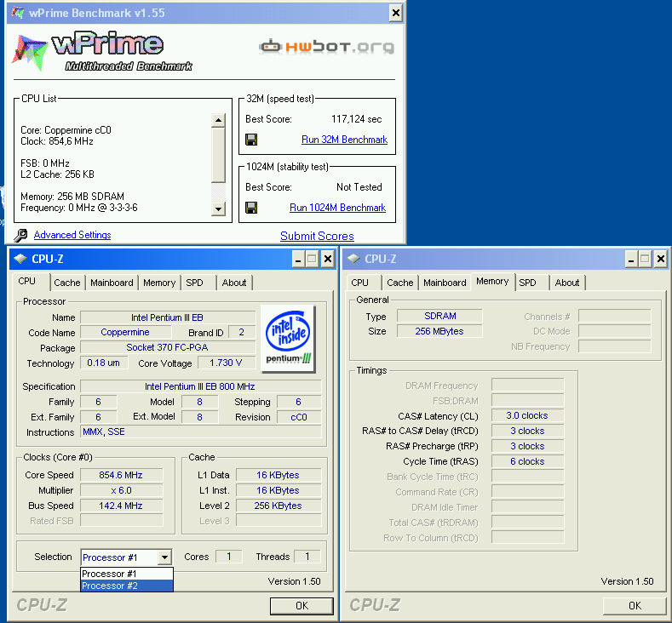The width and height of the screenshot is (672, 623).
Task: Click the 117,124 sec best score text
Action: (x=357, y=119)
